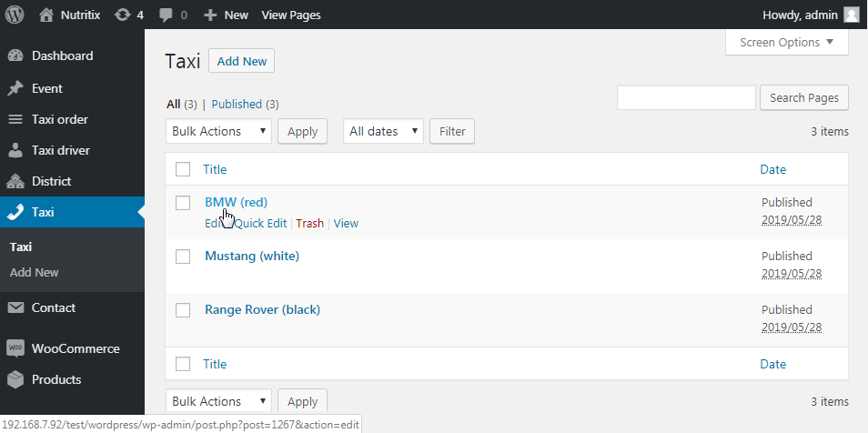Sort by the Title link in the table footer
Viewport: 868px width, 433px height.
[x=215, y=364]
